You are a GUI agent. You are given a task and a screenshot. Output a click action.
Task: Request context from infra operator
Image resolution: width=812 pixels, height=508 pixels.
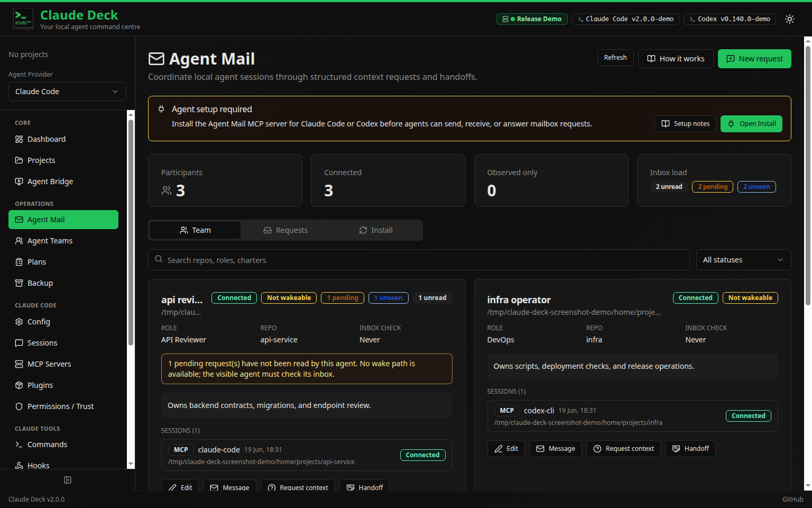(623, 449)
